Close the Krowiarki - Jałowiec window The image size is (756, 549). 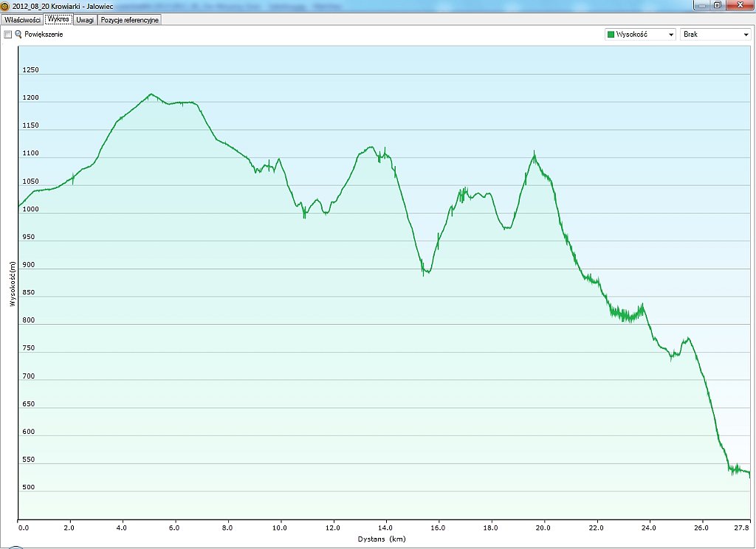(740, 4)
